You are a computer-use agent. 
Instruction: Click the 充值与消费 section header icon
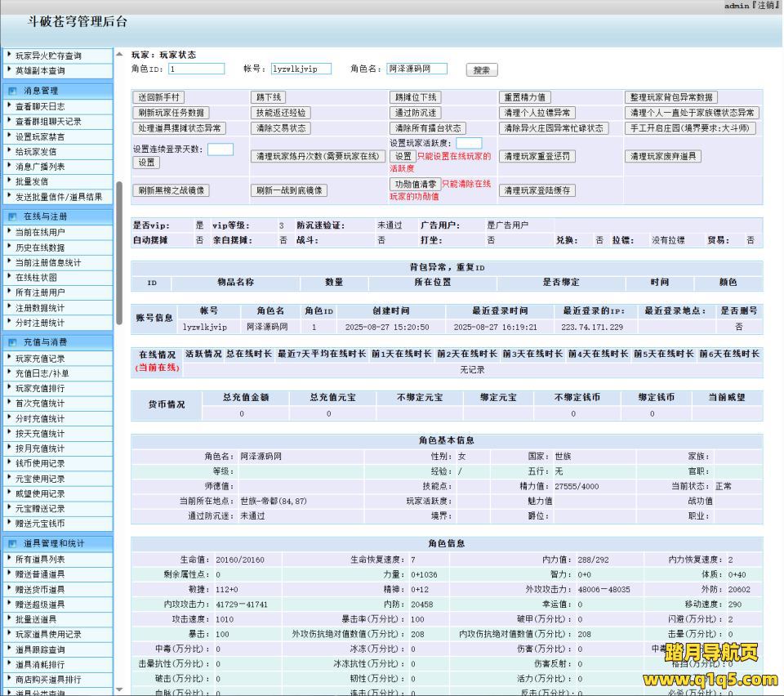(x=13, y=342)
